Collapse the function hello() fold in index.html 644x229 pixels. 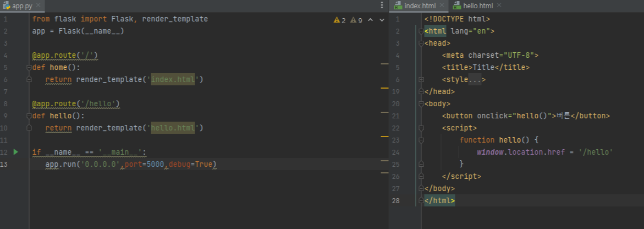421,140
